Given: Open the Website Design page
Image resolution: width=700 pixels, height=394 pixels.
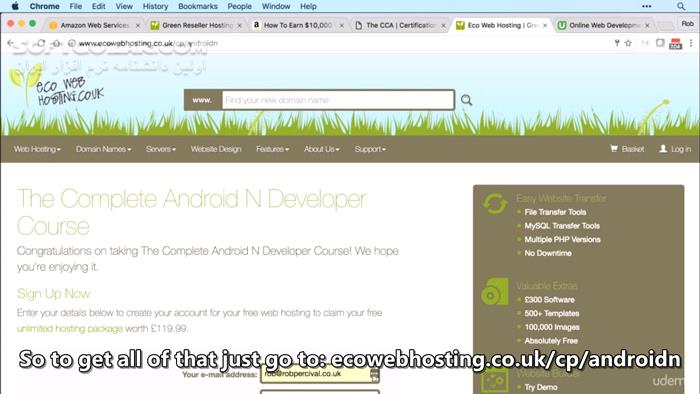Looking at the screenshot, I should coord(216,149).
